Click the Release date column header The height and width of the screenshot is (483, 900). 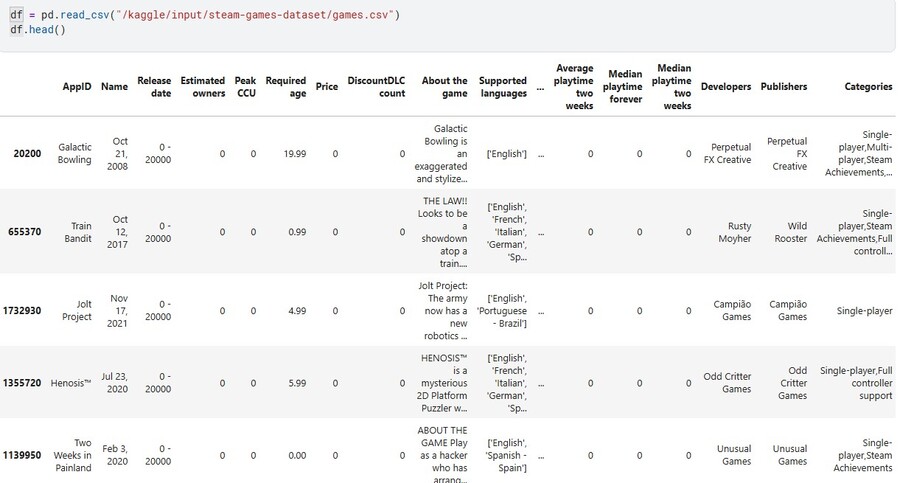click(154, 87)
